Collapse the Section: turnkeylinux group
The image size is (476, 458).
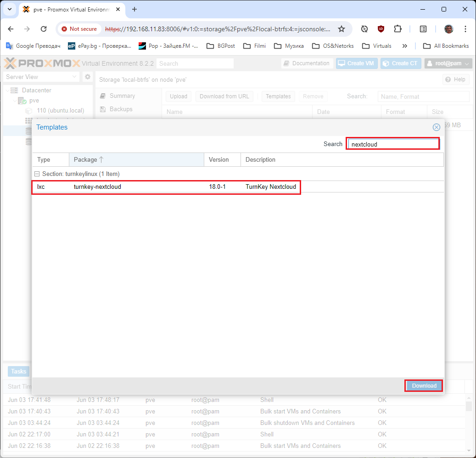pos(37,174)
